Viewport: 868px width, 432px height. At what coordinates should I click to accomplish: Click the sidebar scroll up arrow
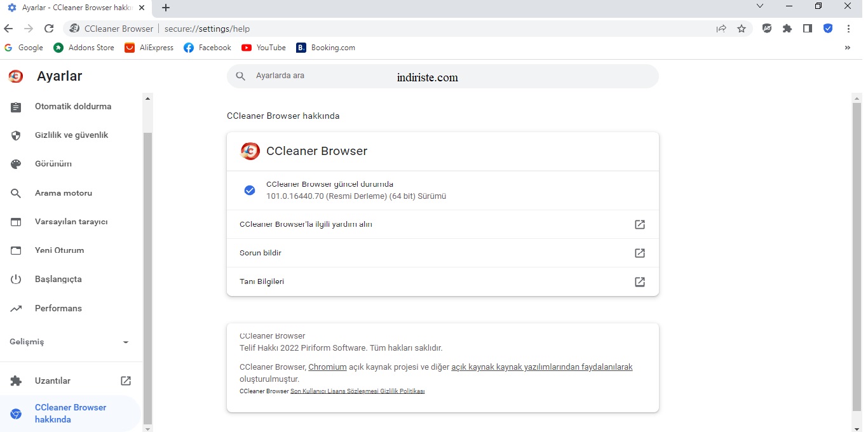(148, 98)
